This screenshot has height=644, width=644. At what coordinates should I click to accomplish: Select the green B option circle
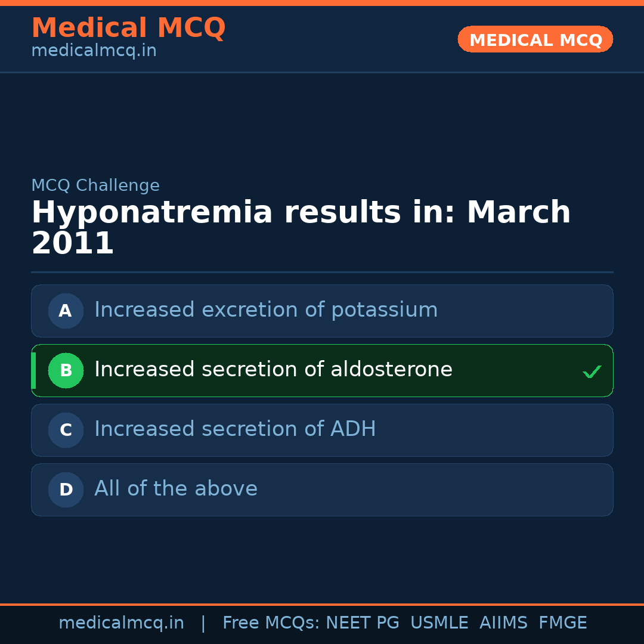66,370
